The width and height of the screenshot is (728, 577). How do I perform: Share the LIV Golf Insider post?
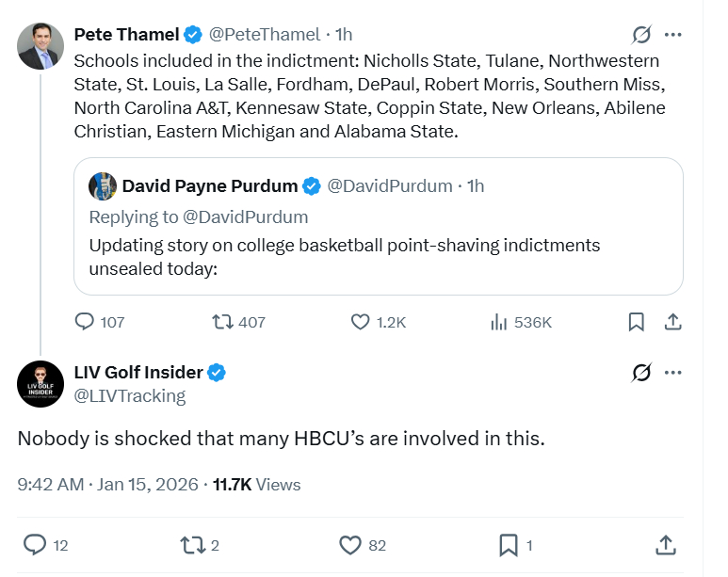pos(665,544)
